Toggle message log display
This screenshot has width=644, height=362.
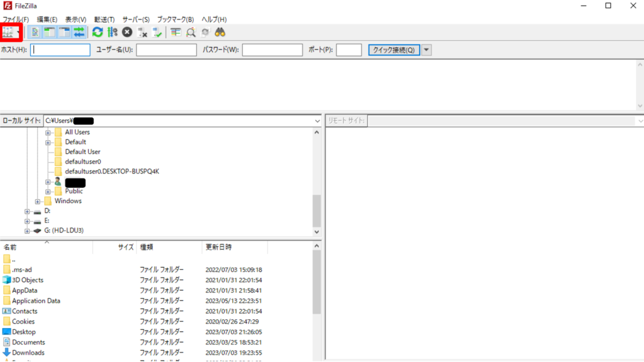pos(35,32)
